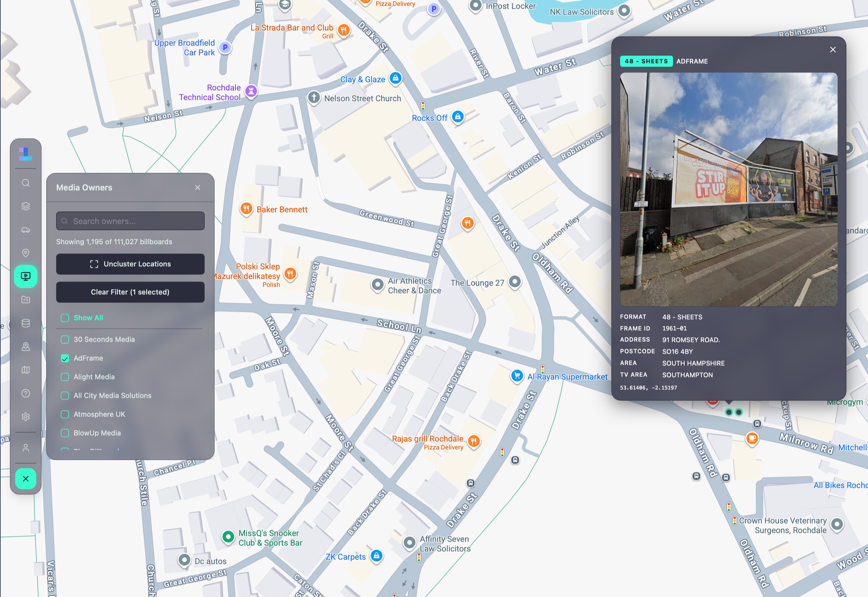The height and width of the screenshot is (597, 868).
Task: Check the BlowUp Media checkbox
Action: pyautogui.click(x=65, y=433)
